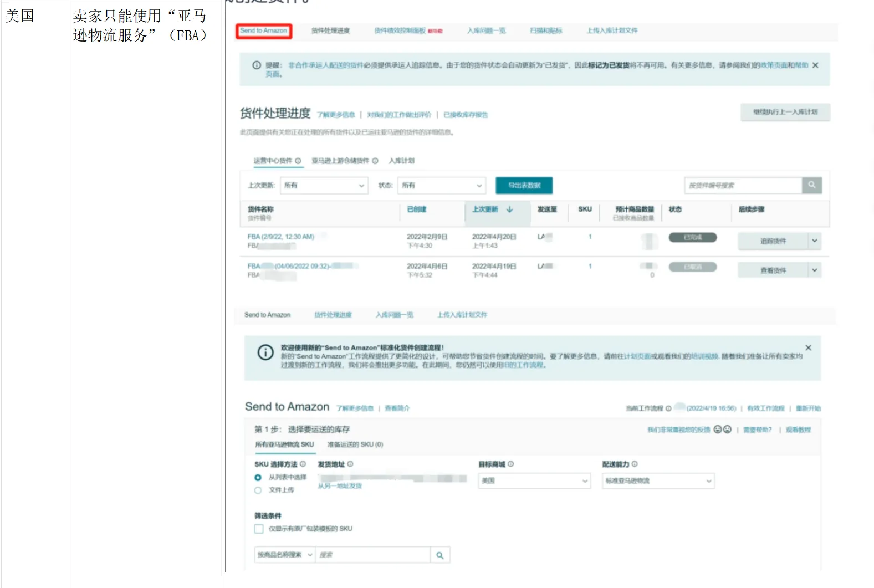This screenshot has height=588, width=874.
Task: Click the info icon beside 当前工作流程
Action: click(x=668, y=408)
